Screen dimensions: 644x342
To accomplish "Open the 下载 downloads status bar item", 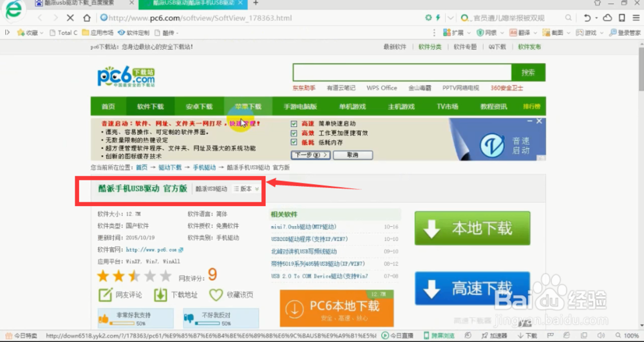I will [527, 336].
